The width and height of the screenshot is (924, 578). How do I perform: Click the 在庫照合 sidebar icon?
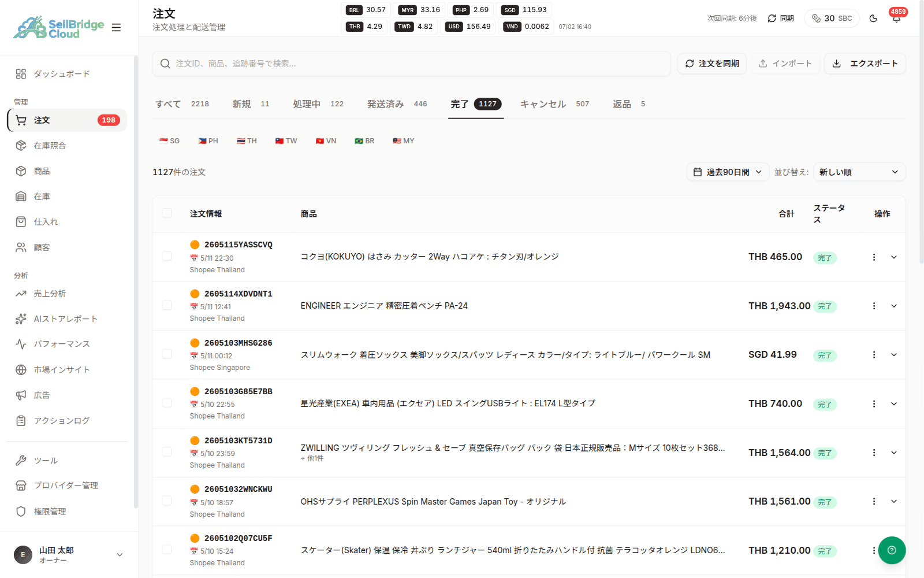click(x=21, y=146)
